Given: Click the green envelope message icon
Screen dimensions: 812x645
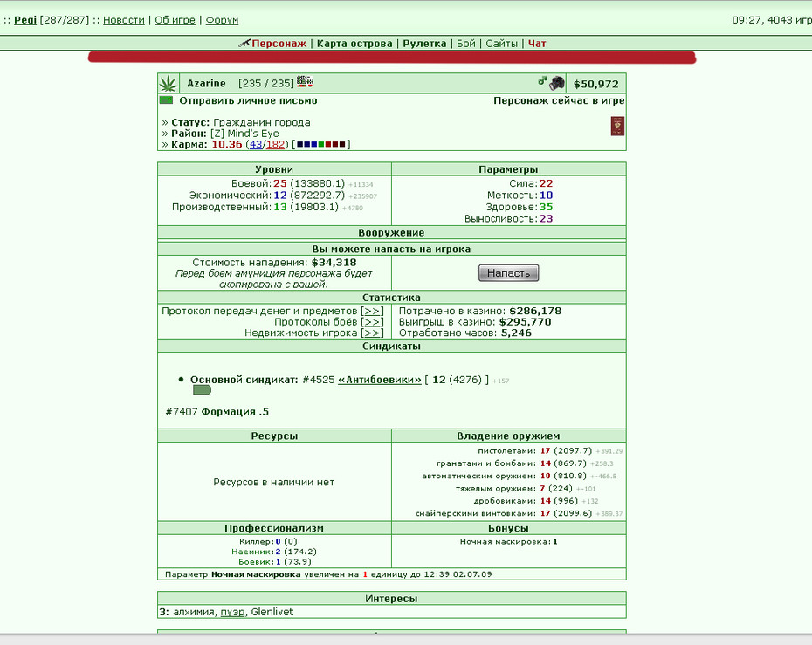Looking at the screenshot, I should tap(166, 99).
